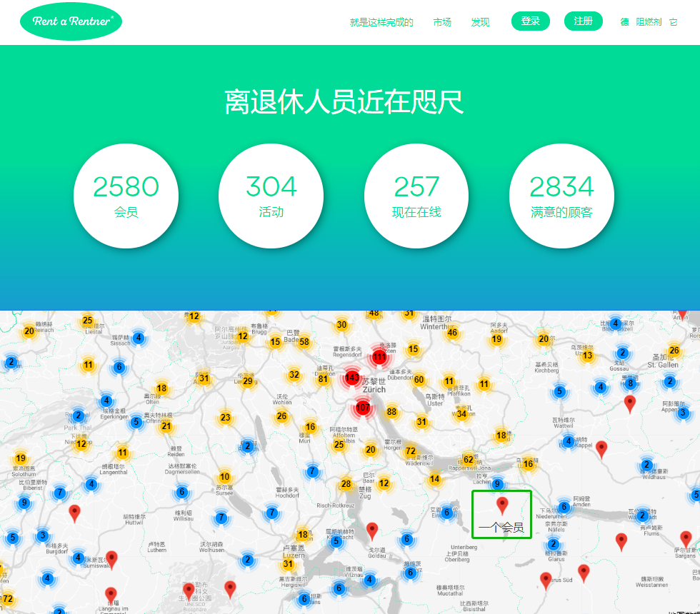
Task: Click the 2580 会员 statistic circle
Action: click(x=126, y=196)
